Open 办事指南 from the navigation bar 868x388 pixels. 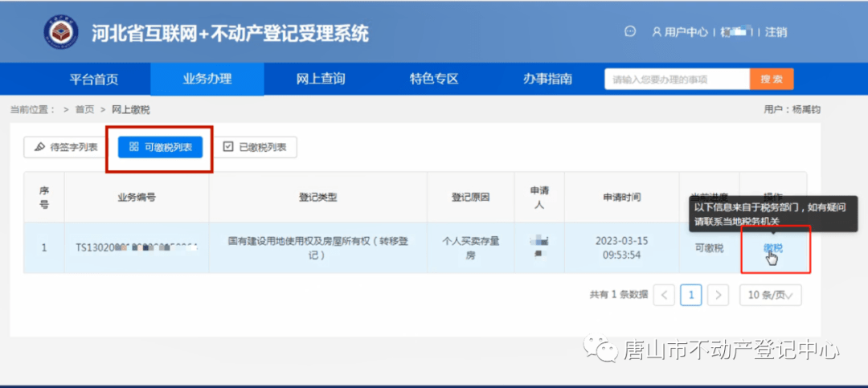(547, 79)
